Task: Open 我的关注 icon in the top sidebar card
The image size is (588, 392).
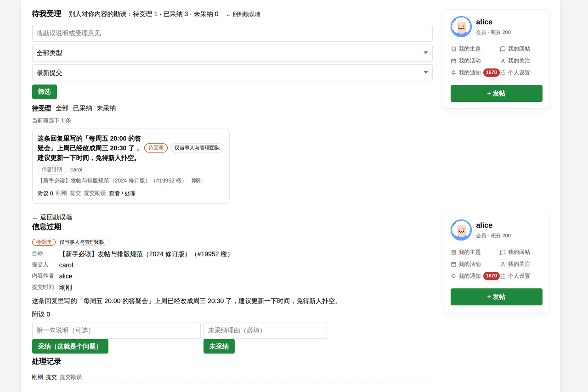Action: point(503,61)
